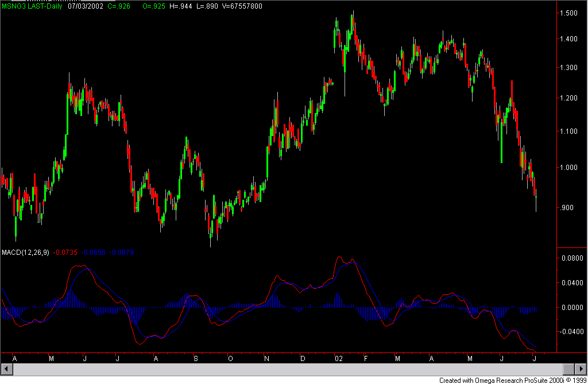Click the S month marker on time axis

coord(195,358)
